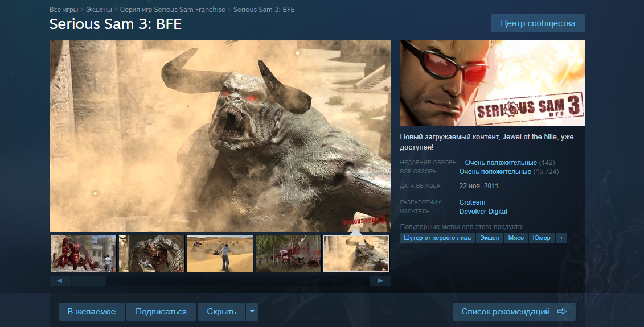The height and width of the screenshot is (327, 644).
Task: Click the right arrow under thumbnails
Action: coord(380,280)
